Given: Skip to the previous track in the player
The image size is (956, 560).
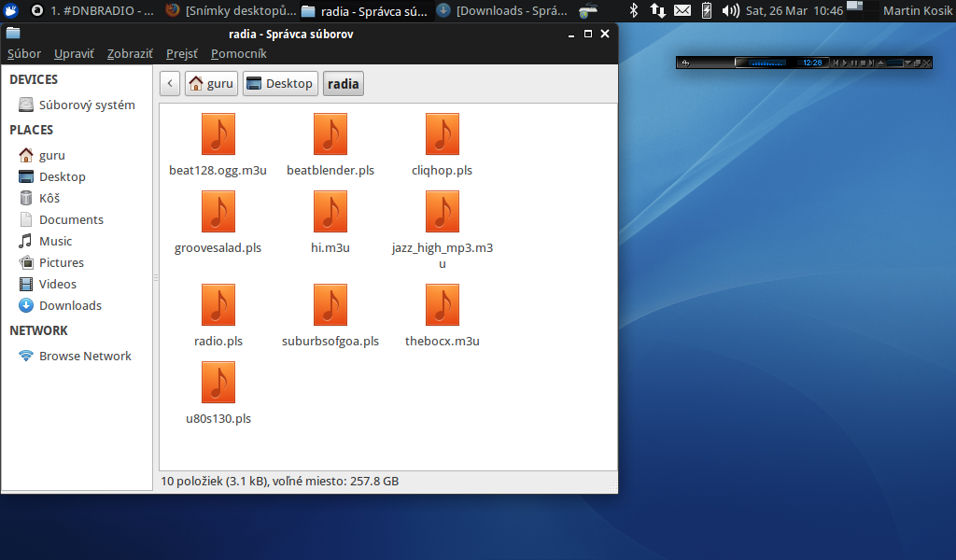Looking at the screenshot, I should click(836, 63).
